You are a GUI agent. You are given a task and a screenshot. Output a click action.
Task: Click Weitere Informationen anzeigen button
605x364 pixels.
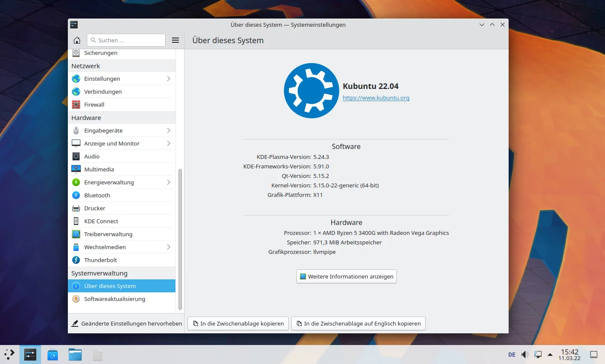click(347, 276)
